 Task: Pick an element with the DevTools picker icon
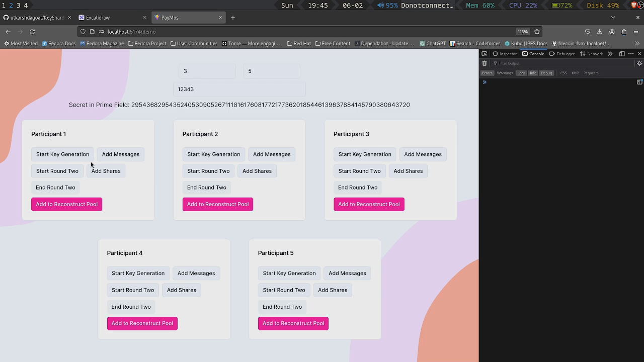tap(484, 54)
